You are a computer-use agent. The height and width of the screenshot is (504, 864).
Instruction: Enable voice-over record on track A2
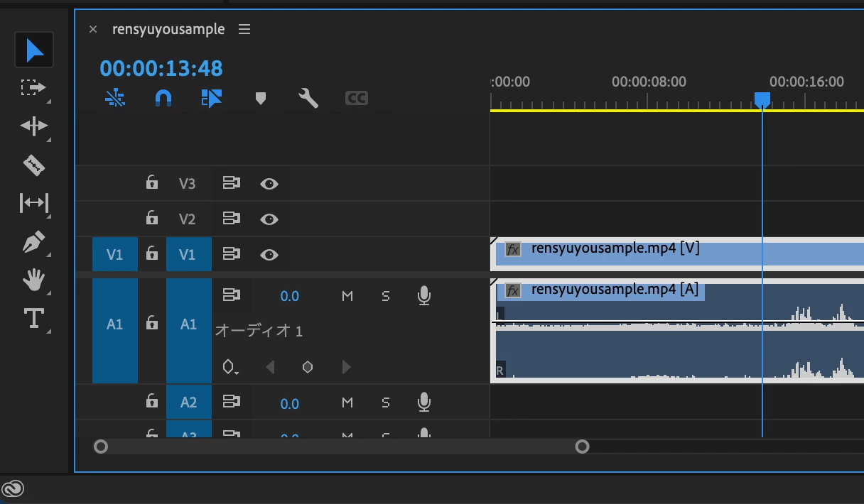click(x=424, y=402)
